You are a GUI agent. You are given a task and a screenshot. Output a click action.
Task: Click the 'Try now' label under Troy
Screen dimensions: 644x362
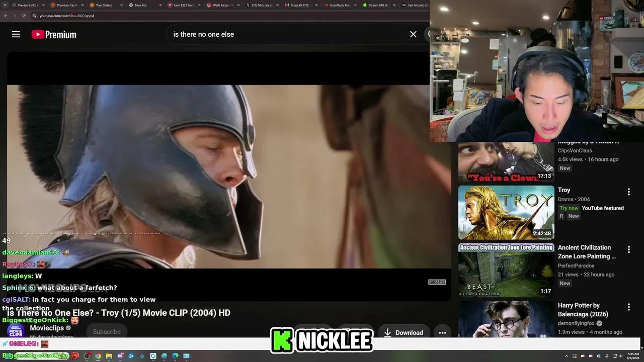pyautogui.click(x=569, y=208)
